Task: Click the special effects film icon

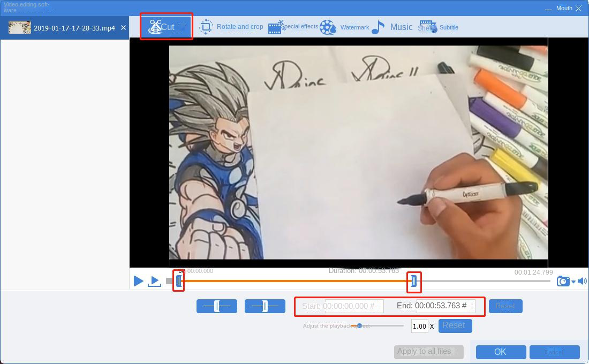Action: [276, 27]
